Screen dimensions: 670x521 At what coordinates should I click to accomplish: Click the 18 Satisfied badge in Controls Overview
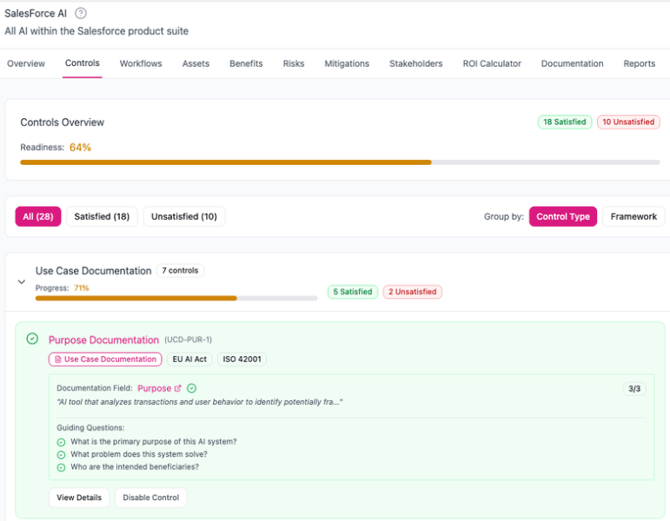tap(565, 122)
